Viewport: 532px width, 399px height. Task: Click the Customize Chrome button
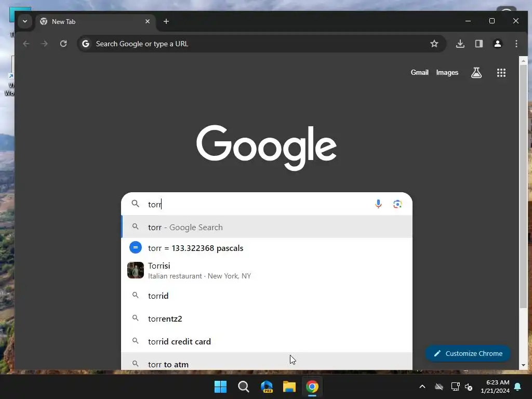[x=468, y=353]
